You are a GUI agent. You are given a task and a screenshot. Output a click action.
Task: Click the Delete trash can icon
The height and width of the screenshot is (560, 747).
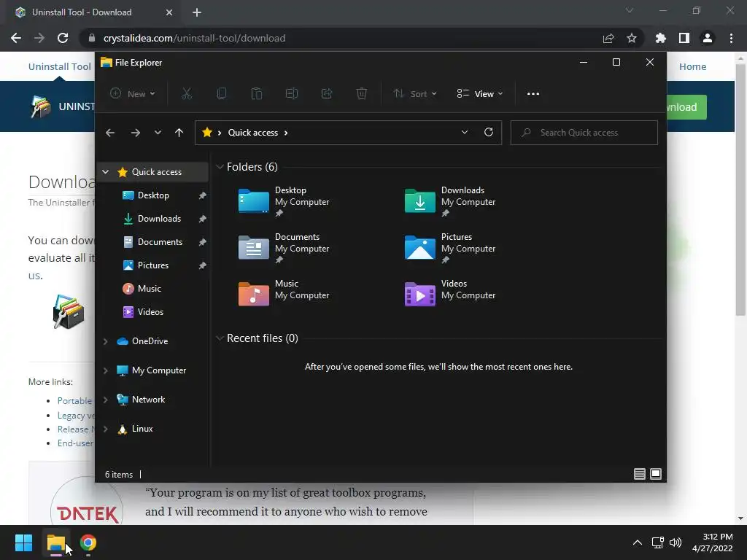(362, 94)
